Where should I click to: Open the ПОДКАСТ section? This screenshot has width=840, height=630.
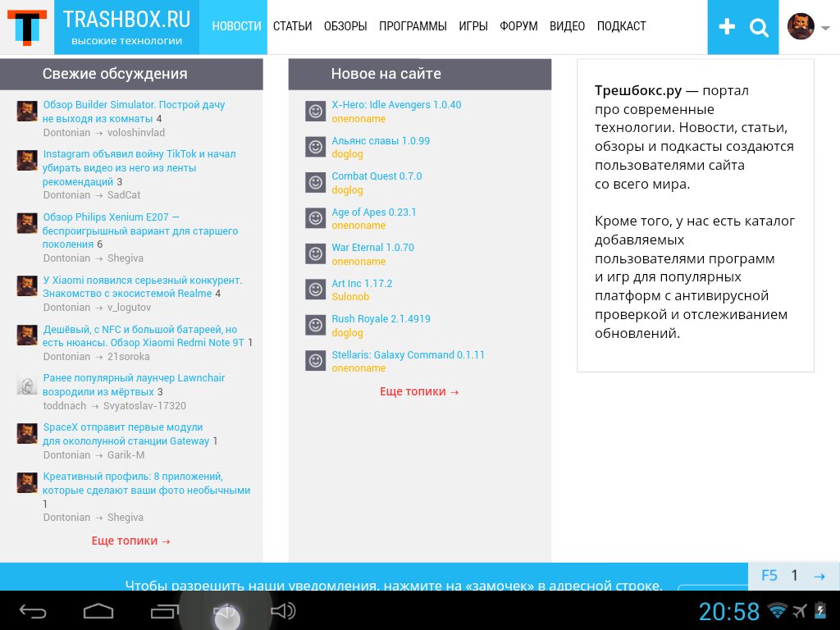(x=622, y=26)
